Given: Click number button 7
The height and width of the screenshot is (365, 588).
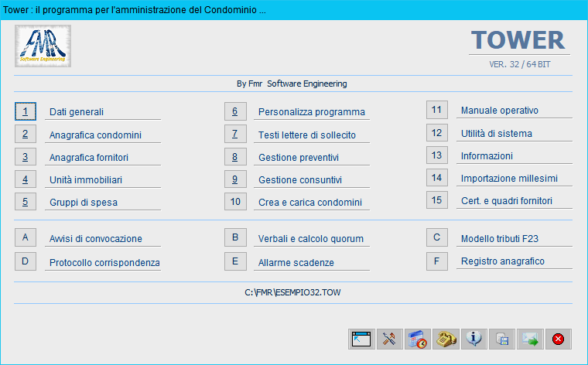Looking at the screenshot, I should (x=235, y=134).
